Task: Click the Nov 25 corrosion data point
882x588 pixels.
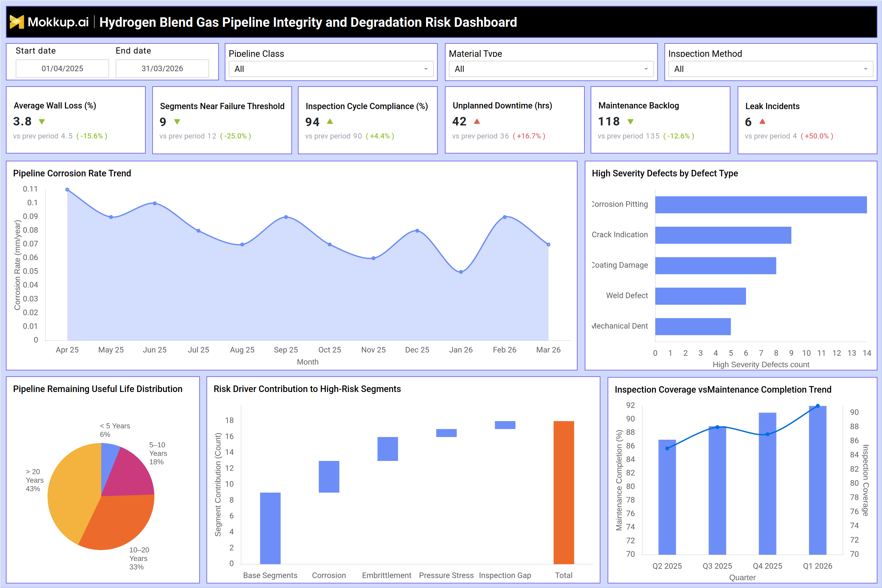Action: click(373, 258)
